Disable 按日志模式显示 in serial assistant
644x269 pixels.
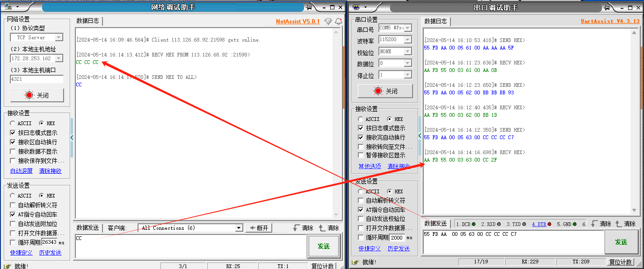click(x=361, y=128)
